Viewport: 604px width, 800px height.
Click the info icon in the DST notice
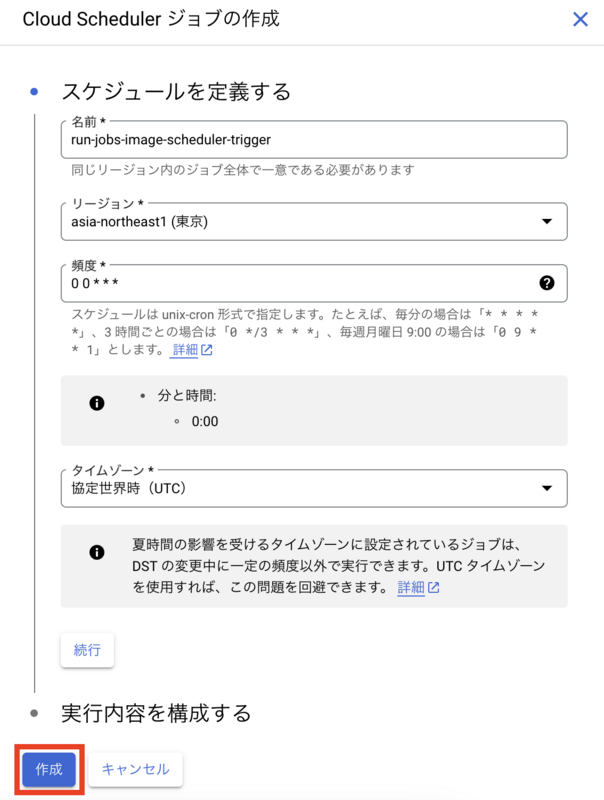pyautogui.click(x=97, y=551)
